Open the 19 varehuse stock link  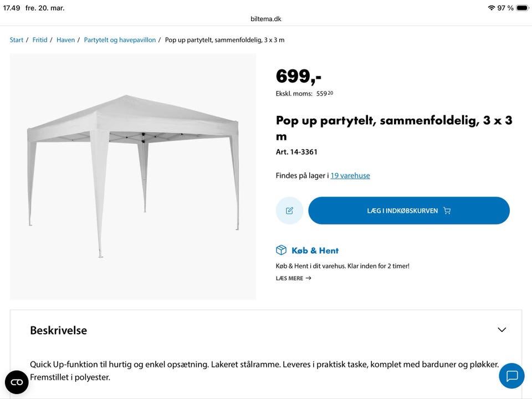[350, 176]
